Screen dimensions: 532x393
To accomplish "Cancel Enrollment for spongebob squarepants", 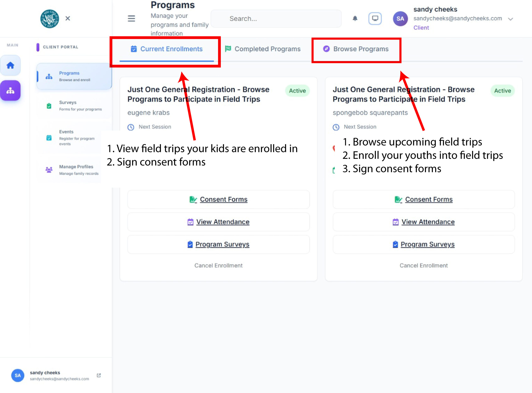I will (x=423, y=265).
